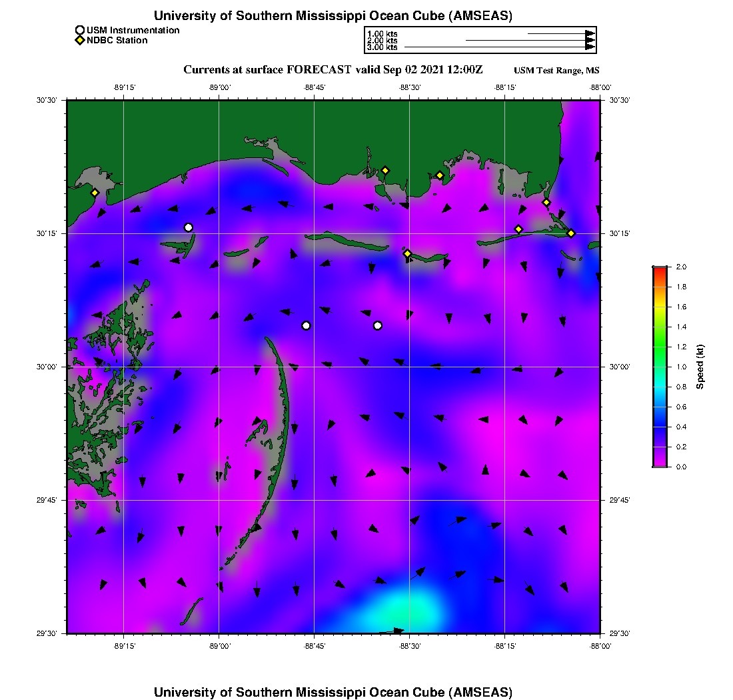Click the NDBC Station legend diamond icon
This screenshot has height=700, width=733.
pos(80,41)
